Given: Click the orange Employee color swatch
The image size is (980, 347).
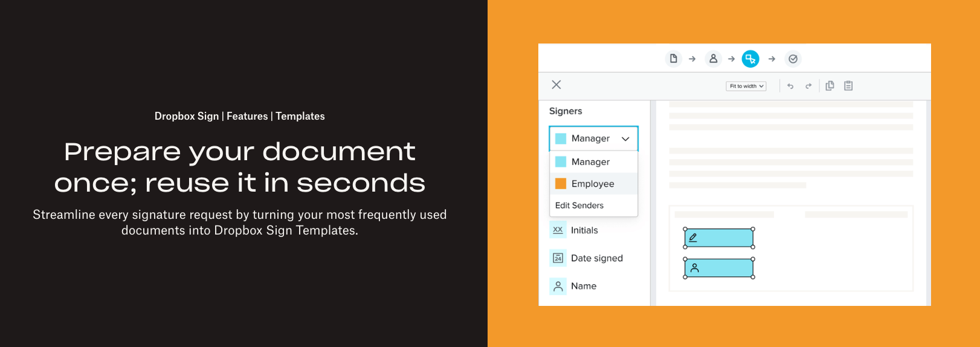Looking at the screenshot, I should pyautogui.click(x=561, y=184).
